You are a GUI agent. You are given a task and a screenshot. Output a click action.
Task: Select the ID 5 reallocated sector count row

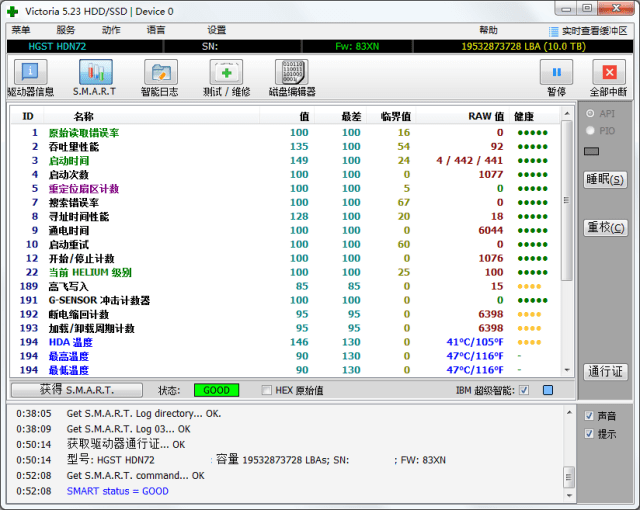(x=285, y=188)
